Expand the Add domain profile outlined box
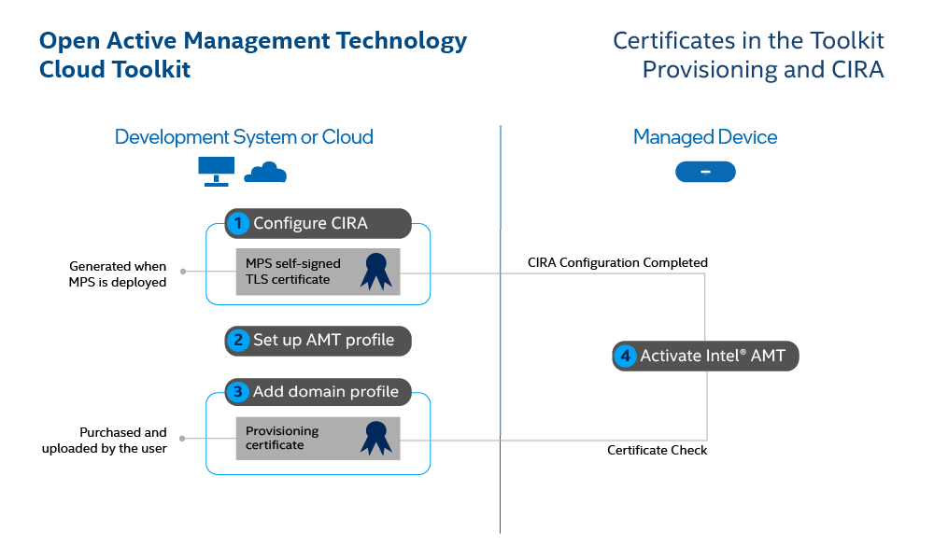 click(318, 431)
